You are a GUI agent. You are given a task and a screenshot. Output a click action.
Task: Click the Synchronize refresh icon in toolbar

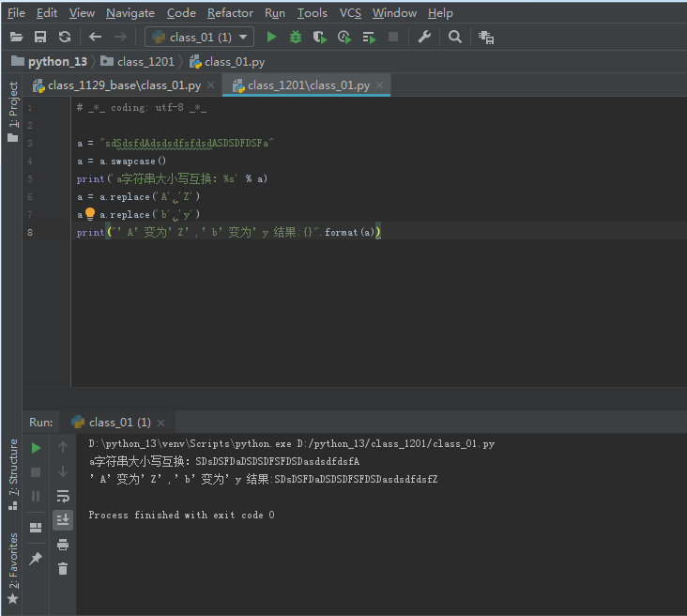click(65, 37)
